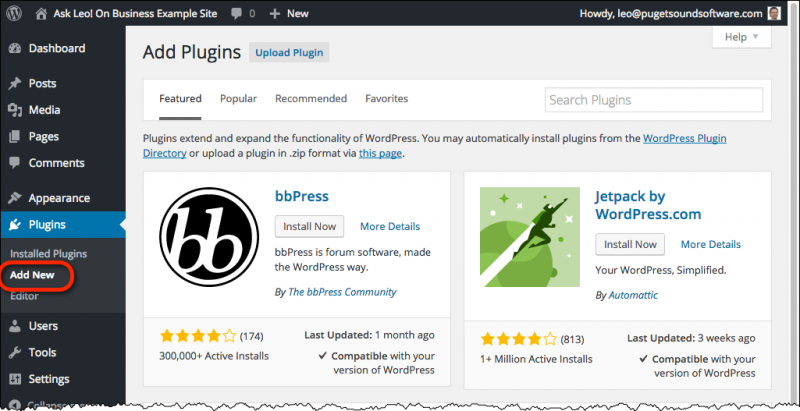Click the Tools wrench icon
Viewport: 800px width, 411px height.
click(15, 352)
